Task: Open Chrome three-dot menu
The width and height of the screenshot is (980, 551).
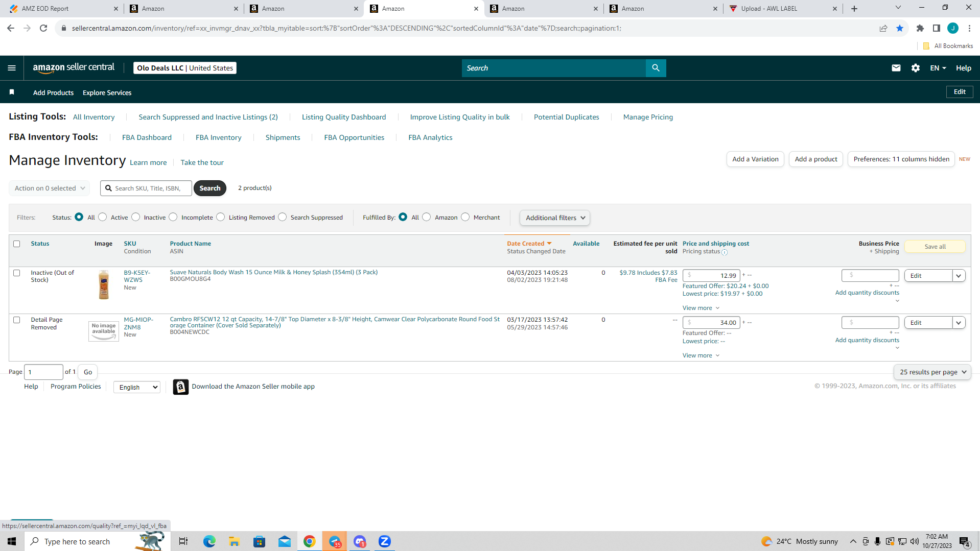Action: (x=969, y=28)
